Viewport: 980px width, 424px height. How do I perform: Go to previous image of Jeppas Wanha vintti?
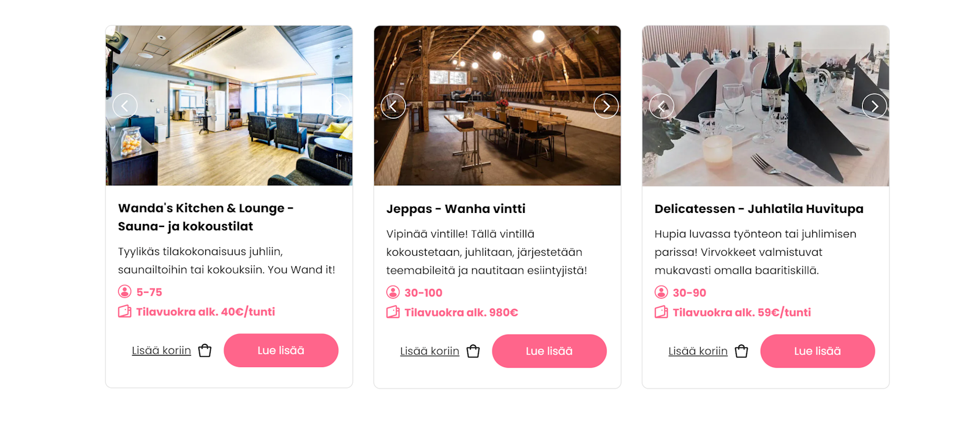(x=393, y=106)
